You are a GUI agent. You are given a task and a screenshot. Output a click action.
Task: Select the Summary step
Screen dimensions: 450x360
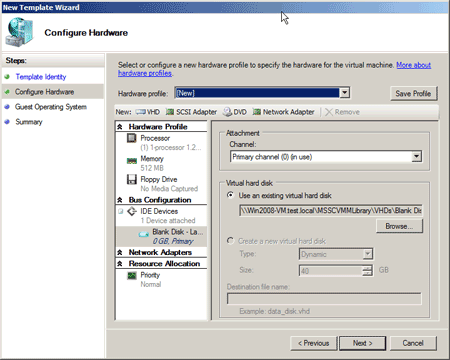pyautogui.click(x=29, y=122)
